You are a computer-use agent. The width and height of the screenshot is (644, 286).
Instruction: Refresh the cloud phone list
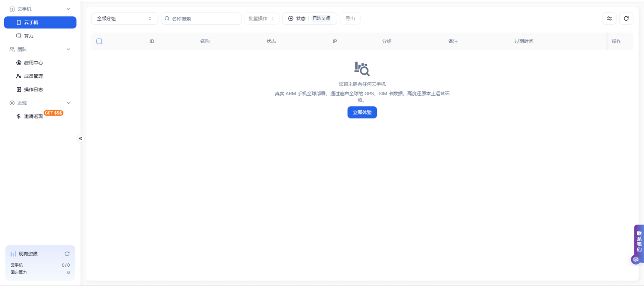point(626,18)
